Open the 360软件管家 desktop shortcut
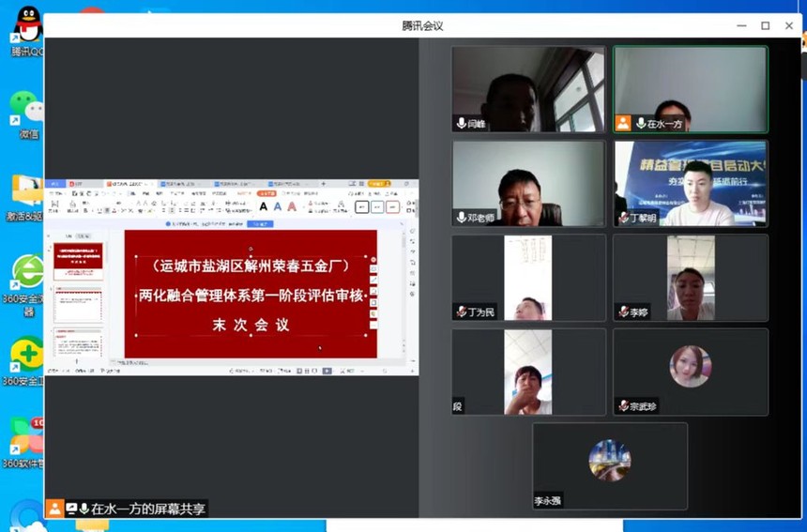This screenshot has height=532, width=807. (25, 436)
